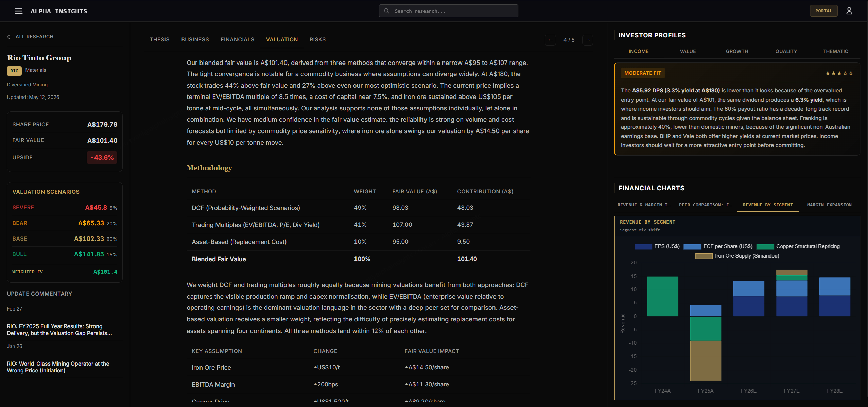Toggle Copper Structural Repricing legend swatch
The width and height of the screenshot is (868, 407).
[765, 247]
